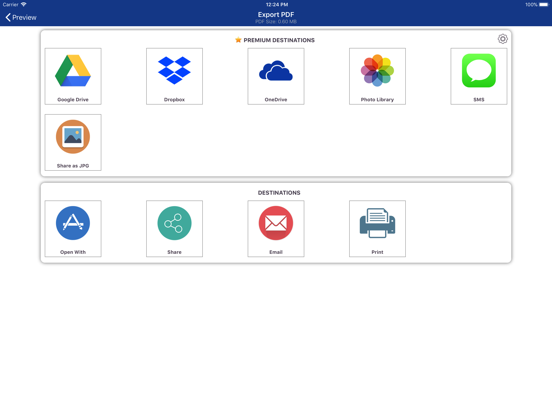Tap the 12:24 PM clock
The image size is (552, 414).
(277, 5)
